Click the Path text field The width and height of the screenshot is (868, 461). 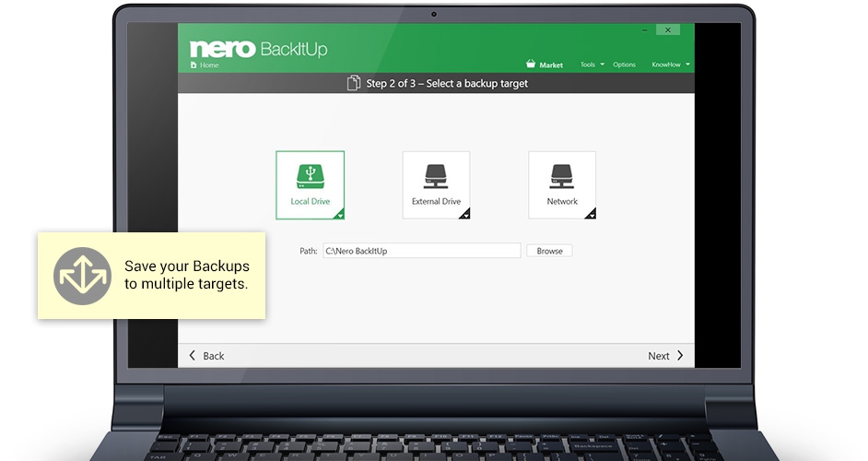[422, 251]
